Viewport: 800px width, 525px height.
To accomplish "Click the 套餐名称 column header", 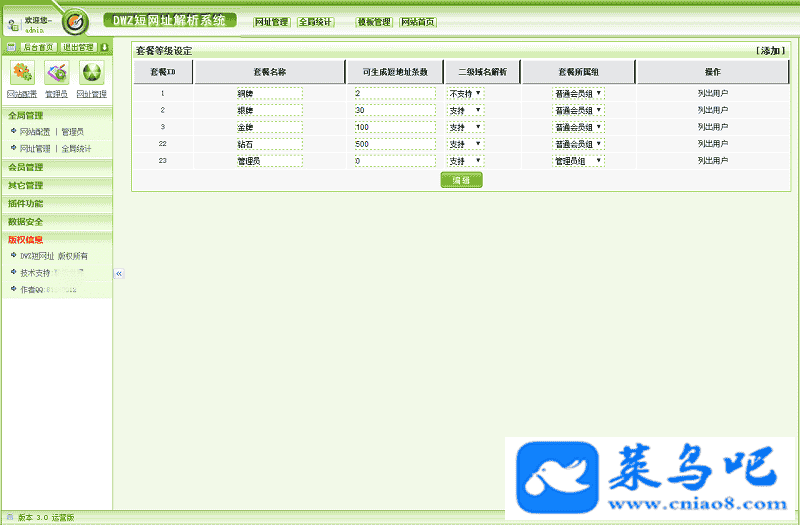I will [x=269, y=72].
